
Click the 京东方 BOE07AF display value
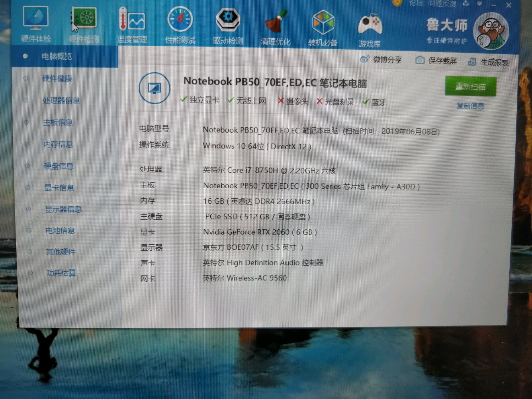(x=253, y=247)
